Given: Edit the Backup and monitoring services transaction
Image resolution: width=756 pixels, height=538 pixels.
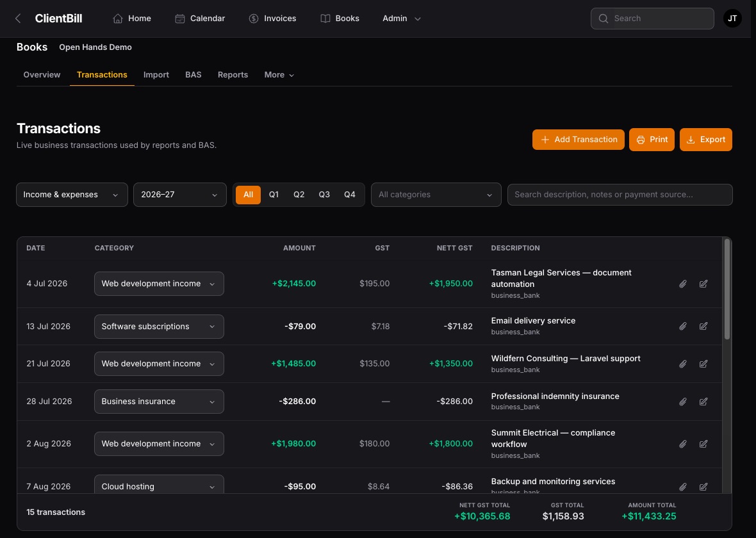Looking at the screenshot, I should point(703,487).
